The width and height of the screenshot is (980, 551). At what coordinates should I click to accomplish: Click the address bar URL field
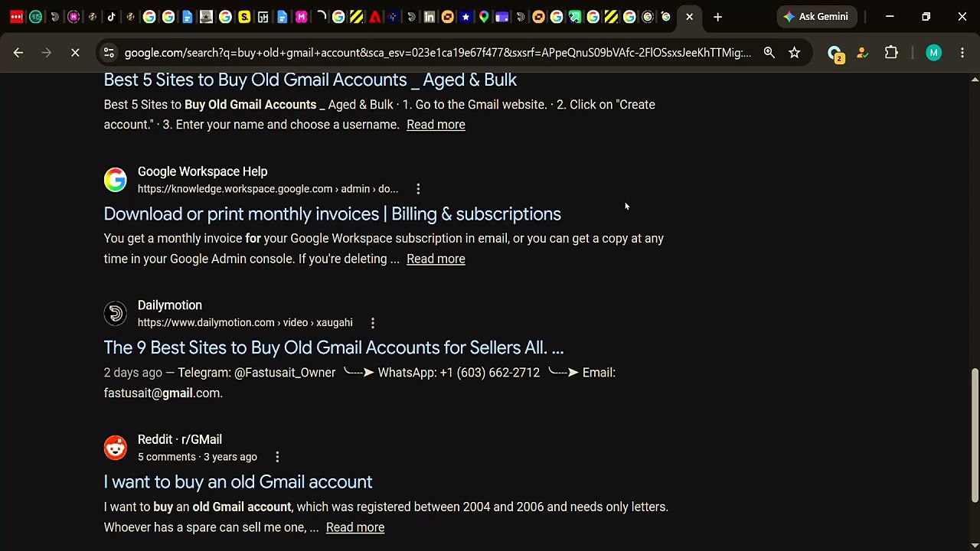click(x=437, y=53)
